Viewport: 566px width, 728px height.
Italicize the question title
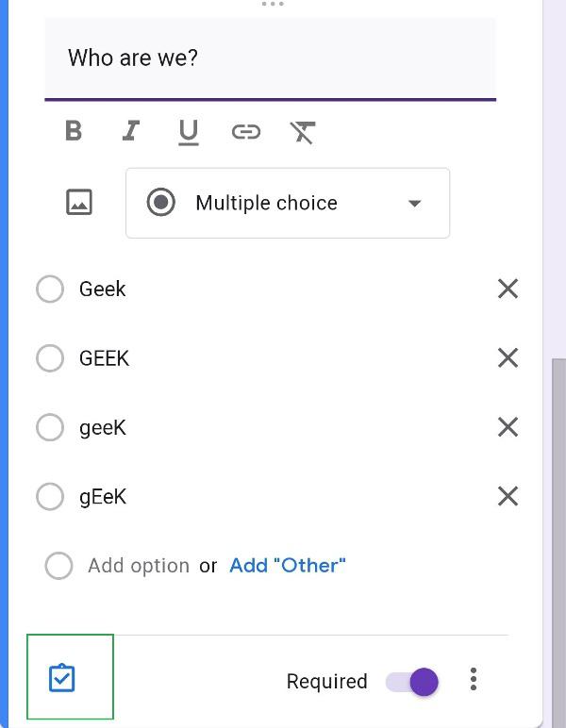coord(131,132)
